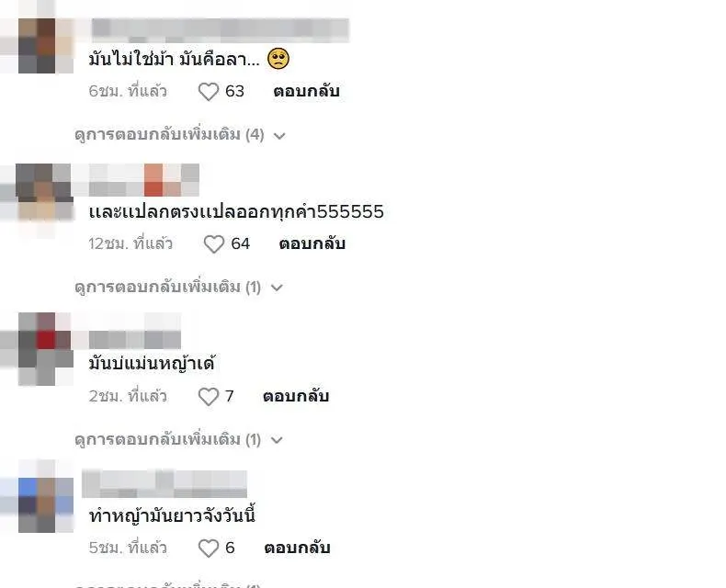The image size is (726, 588).
Task: Open blurred username of first commenter
Action: pyautogui.click(x=221, y=29)
